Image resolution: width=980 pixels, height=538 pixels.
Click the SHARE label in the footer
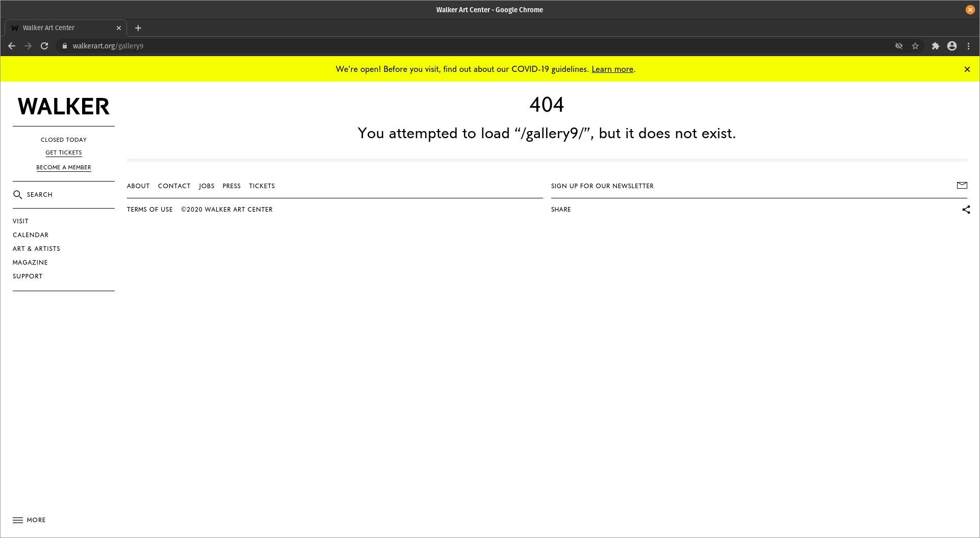click(561, 210)
